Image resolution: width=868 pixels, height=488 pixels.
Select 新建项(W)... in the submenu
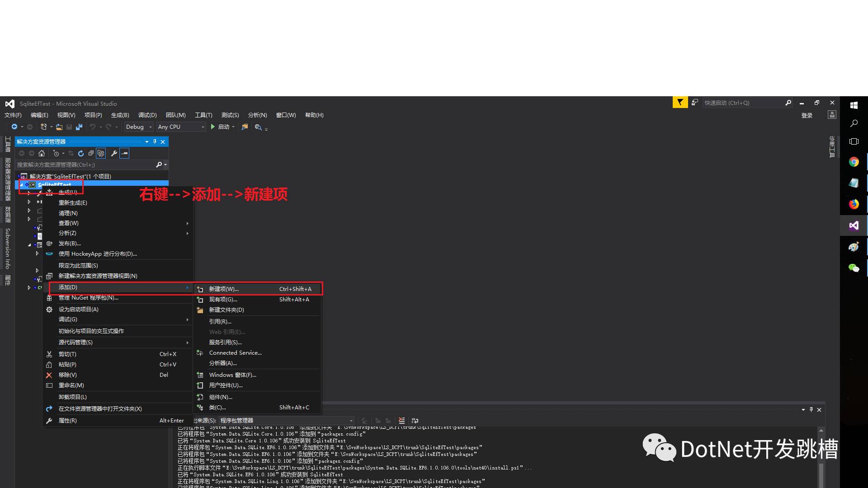[258, 289]
